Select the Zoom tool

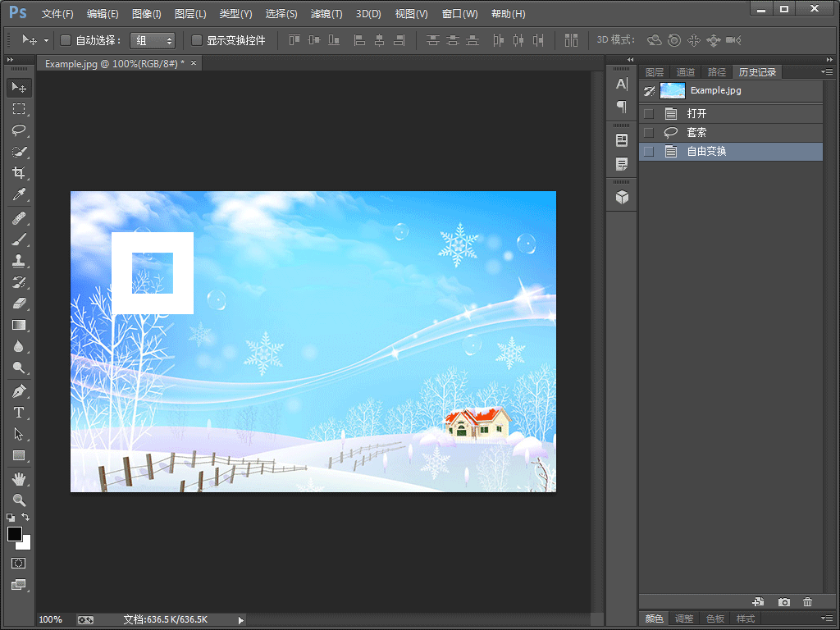click(19, 500)
